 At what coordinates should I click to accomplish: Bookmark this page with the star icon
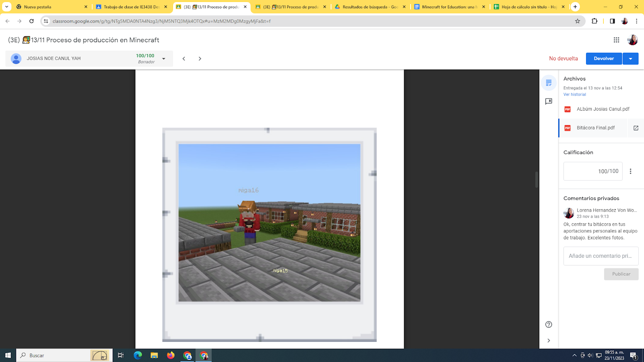point(578,21)
